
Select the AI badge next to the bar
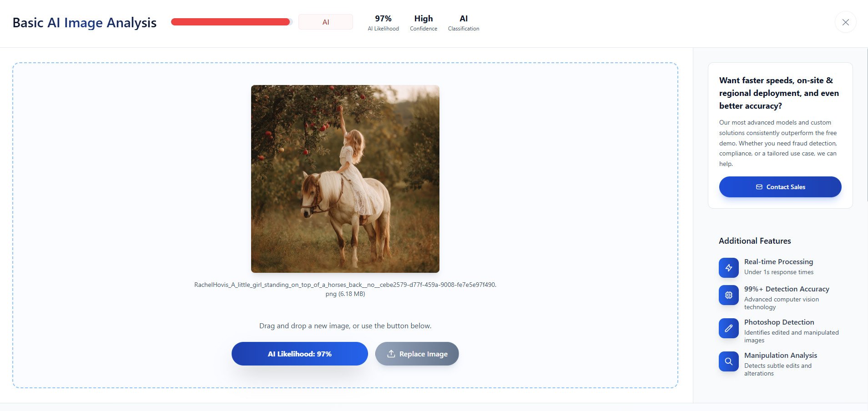326,22
